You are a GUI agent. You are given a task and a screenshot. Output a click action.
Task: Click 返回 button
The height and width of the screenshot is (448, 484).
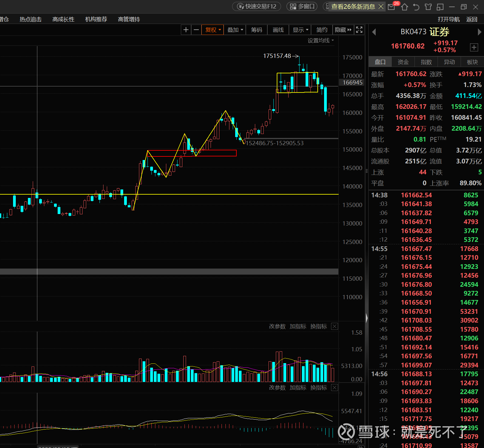coord(472,19)
